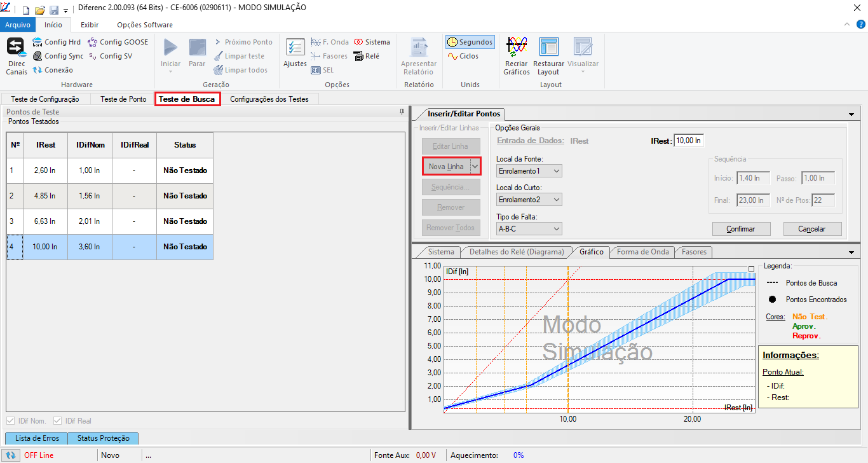Click the IRest value input field

688,141
